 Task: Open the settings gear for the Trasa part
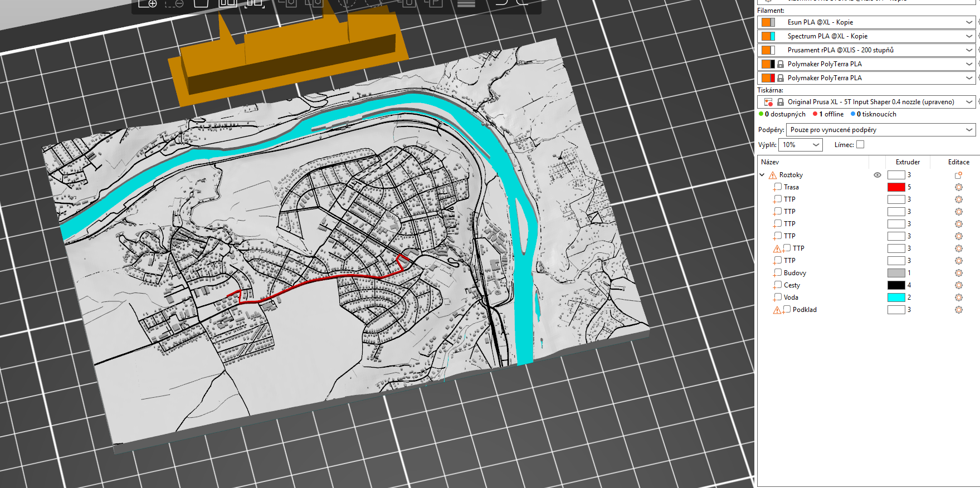[958, 187]
